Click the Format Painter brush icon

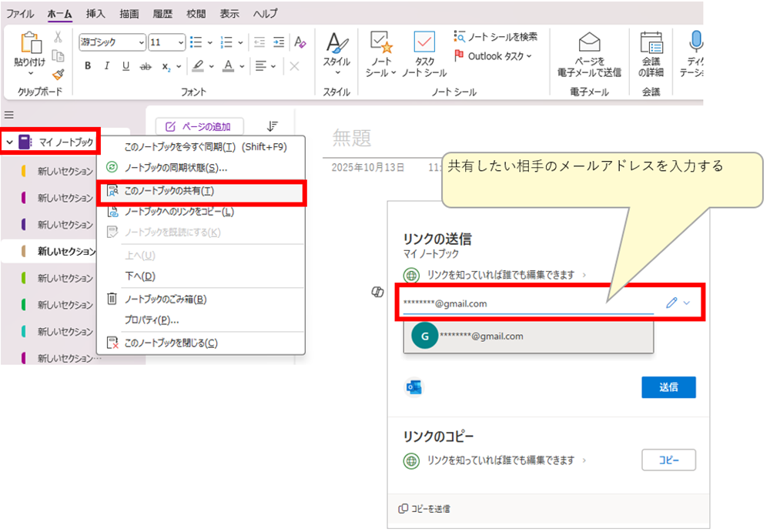(x=58, y=75)
